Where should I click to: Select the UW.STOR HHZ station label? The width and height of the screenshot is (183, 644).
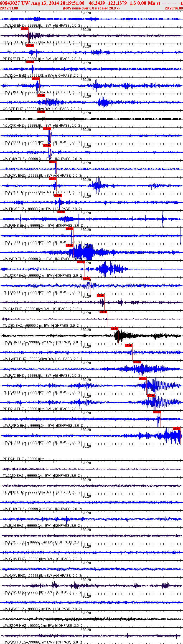point(14,626)
